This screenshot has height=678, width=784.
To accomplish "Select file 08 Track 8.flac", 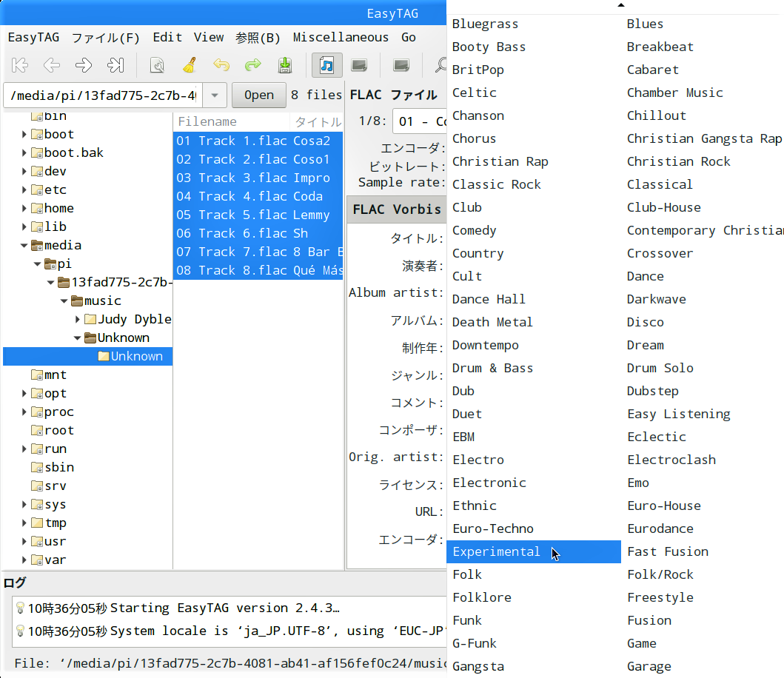I will [258, 270].
